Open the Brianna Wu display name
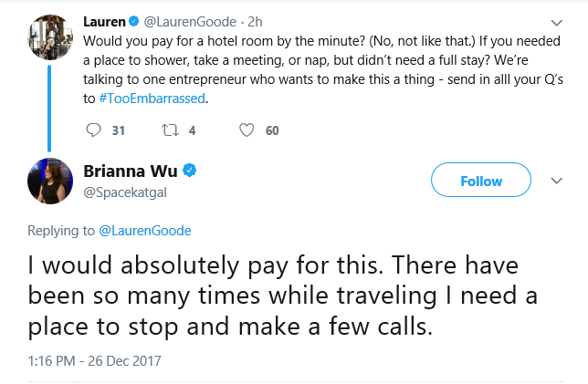This screenshot has height=384, width=588. (x=131, y=171)
